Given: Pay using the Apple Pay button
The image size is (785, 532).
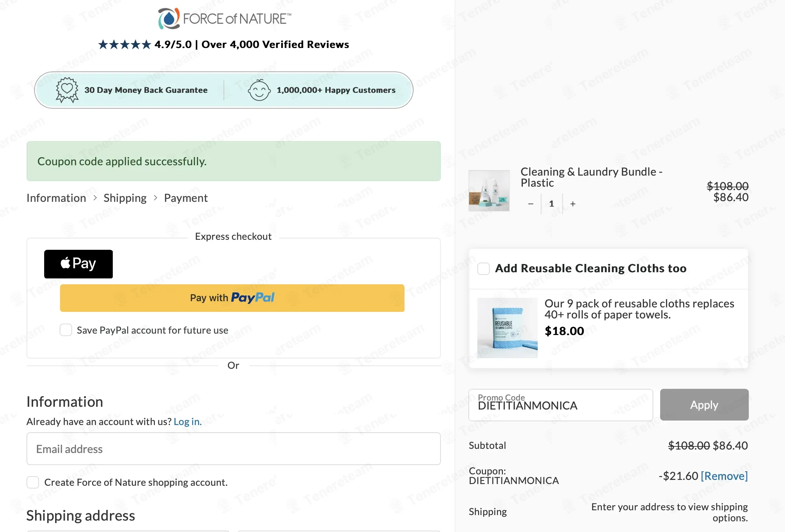Looking at the screenshot, I should tap(78, 264).
